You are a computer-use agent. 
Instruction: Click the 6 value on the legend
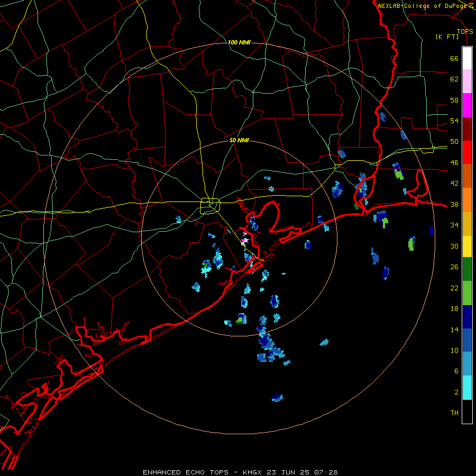click(x=456, y=371)
